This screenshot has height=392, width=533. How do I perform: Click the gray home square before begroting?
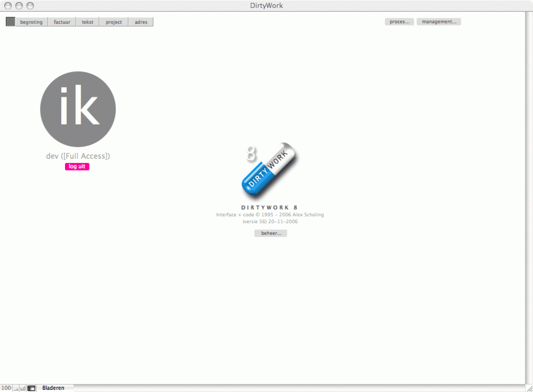pyautogui.click(x=10, y=22)
